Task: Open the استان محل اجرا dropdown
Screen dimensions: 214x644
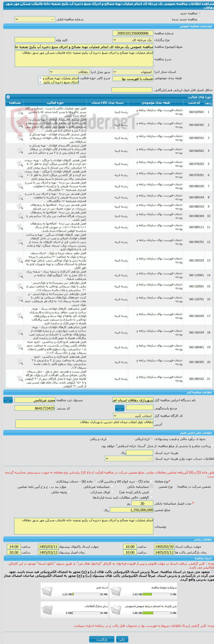Action: tap(133, 72)
